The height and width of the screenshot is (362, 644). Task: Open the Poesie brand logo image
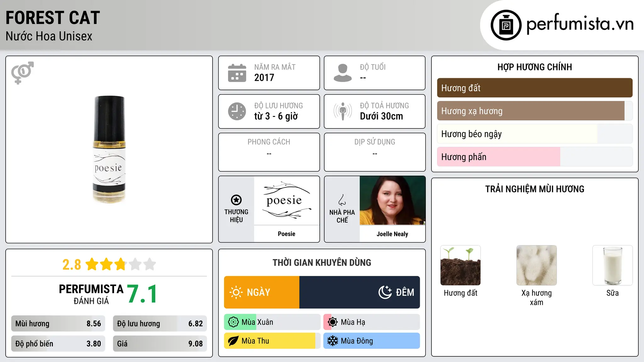[x=287, y=200]
